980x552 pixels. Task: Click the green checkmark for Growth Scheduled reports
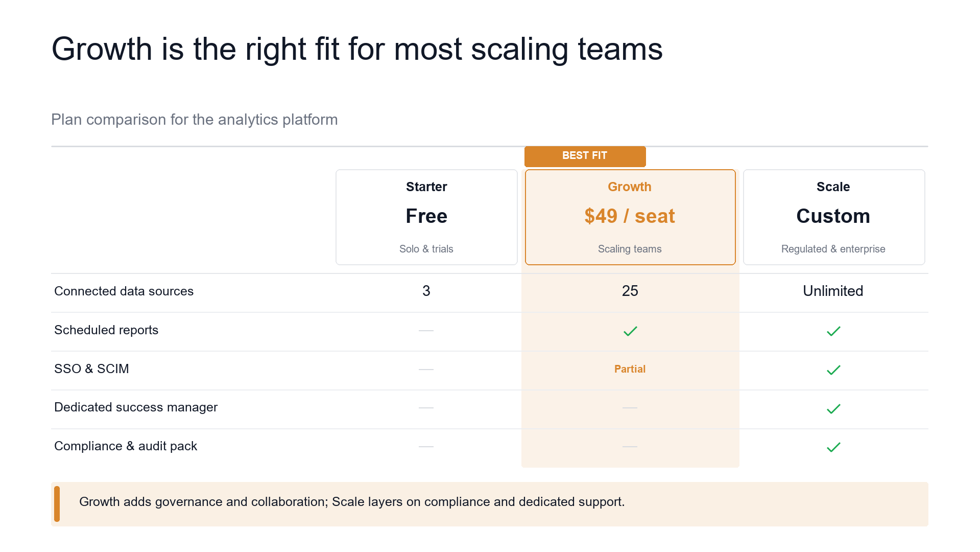[630, 331]
